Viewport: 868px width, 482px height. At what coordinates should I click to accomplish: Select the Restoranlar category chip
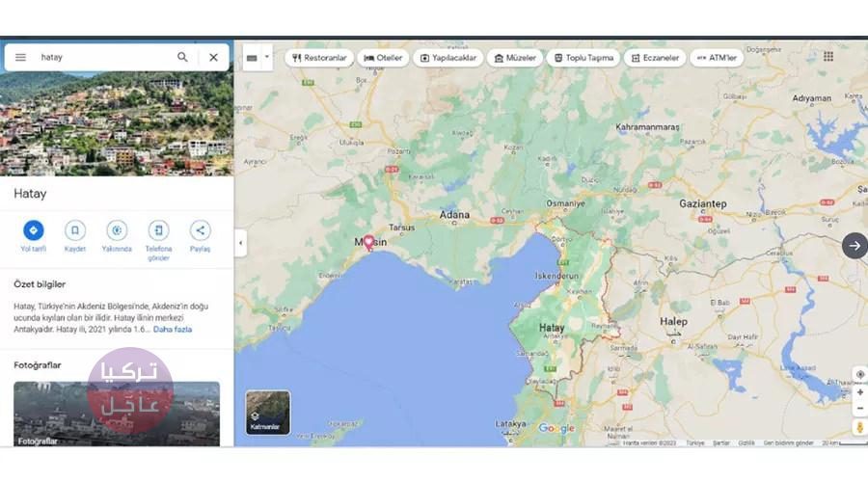click(x=318, y=58)
